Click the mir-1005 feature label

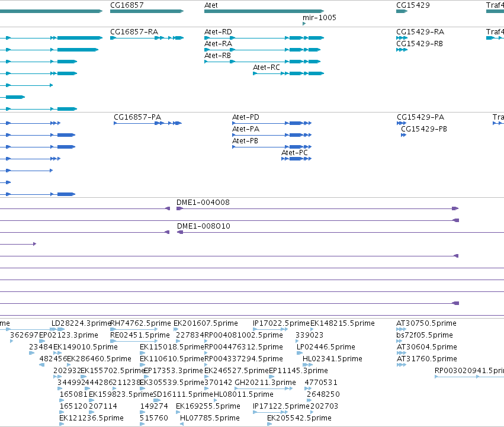pyautogui.click(x=319, y=17)
